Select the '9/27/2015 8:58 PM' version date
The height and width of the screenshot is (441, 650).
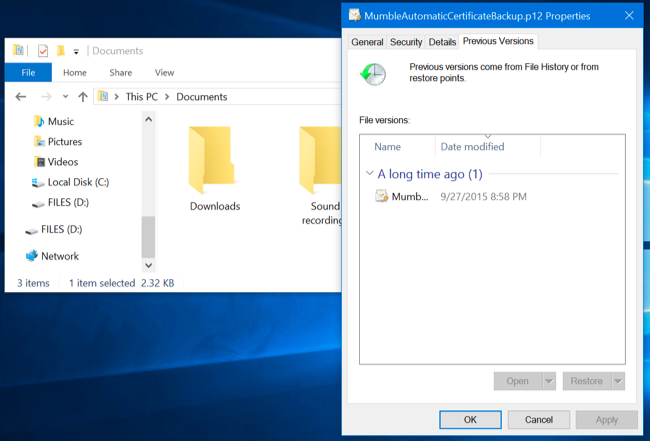coord(483,196)
